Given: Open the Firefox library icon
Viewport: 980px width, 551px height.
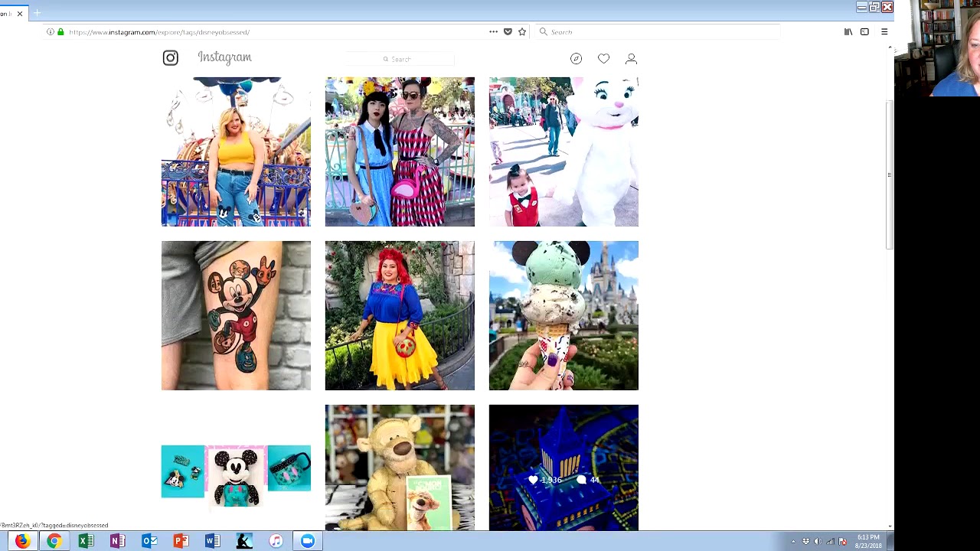Looking at the screenshot, I should click(848, 32).
